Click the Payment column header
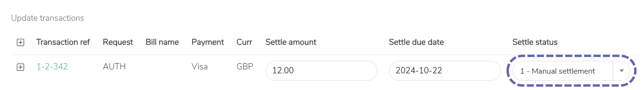Screen dimensions: 644x90 click(x=208, y=42)
